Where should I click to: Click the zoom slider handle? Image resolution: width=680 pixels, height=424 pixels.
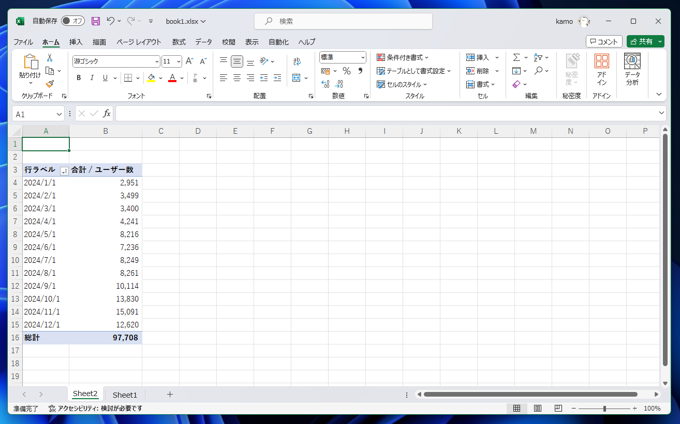(605, 408)
